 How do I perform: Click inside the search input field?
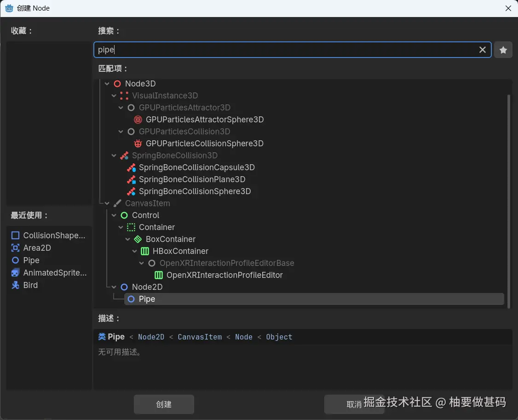(285, 50)
